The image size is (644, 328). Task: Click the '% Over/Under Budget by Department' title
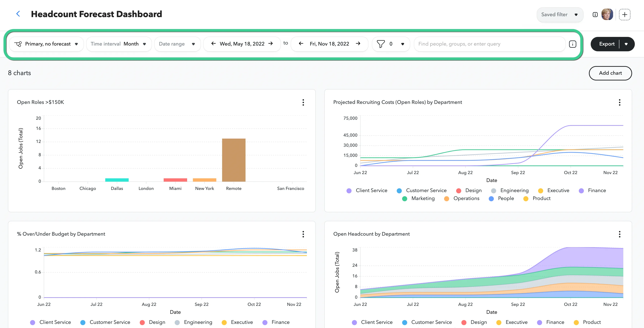click(x=61, y=234)
